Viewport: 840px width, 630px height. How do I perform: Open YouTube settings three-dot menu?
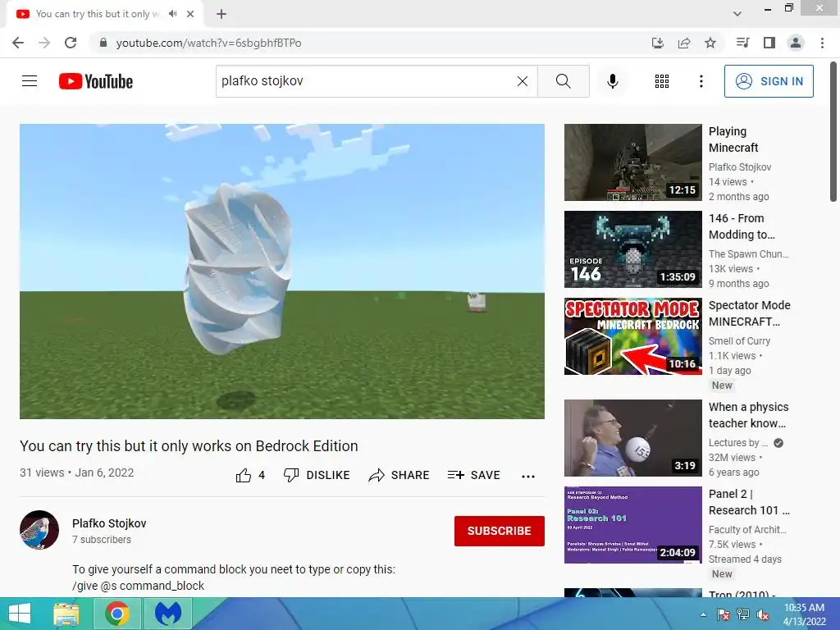pyautogui.click(x=701, y=81)
